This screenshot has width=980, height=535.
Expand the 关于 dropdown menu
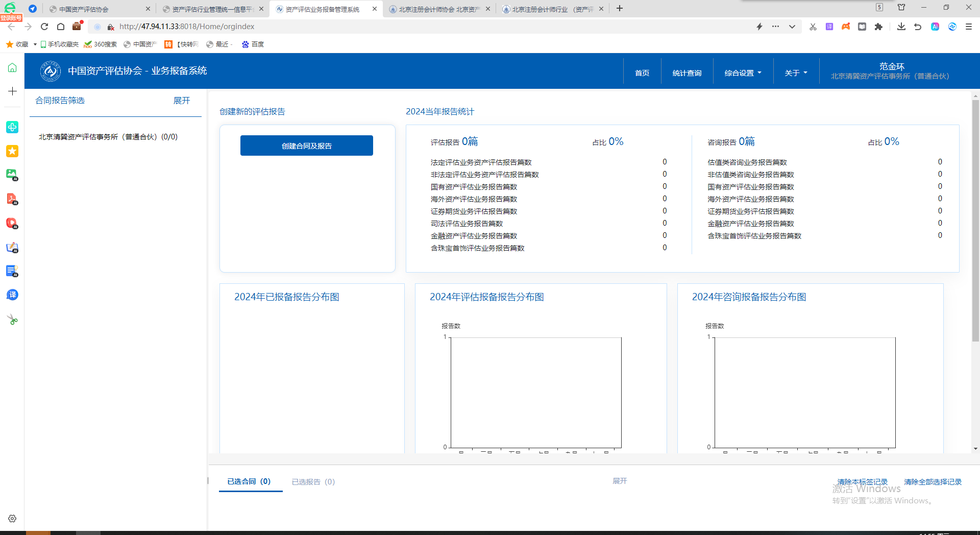point(796,73)
